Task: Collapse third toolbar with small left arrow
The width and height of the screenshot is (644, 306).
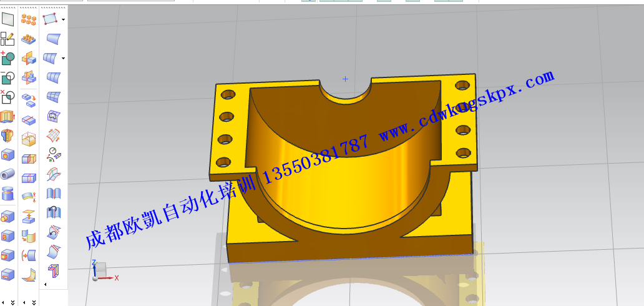Action: pos(45,284)
